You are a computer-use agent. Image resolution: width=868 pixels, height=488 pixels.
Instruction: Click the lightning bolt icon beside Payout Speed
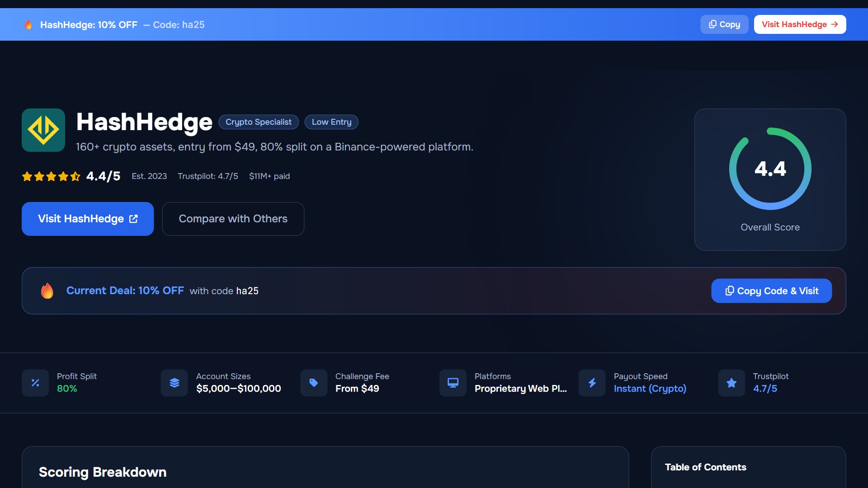(x=592, y=383)
